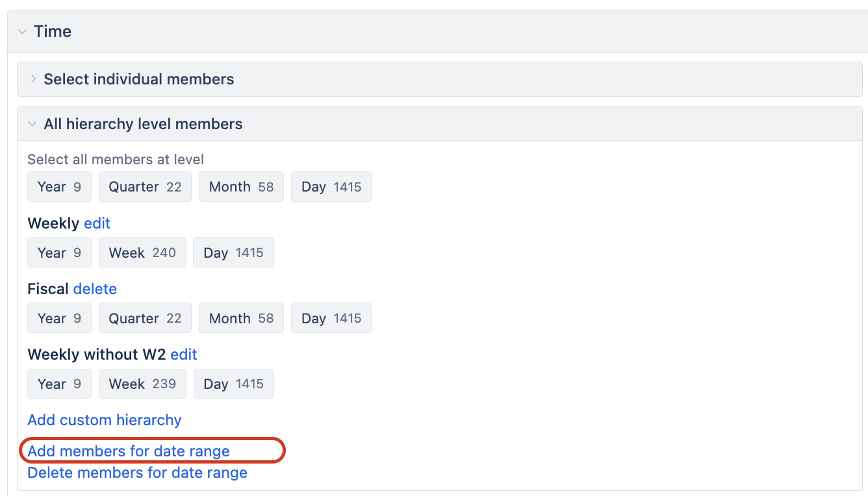Image resolution: width=868 pixels, height=496 pixels.
Task: Select Year level in default hierarchy
Action: tap(59, 187)
